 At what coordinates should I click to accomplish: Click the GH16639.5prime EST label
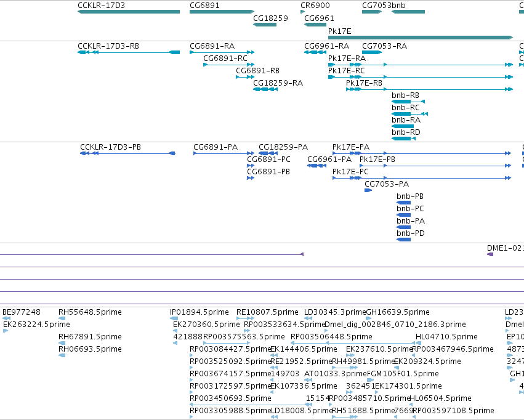pos(398,312)
